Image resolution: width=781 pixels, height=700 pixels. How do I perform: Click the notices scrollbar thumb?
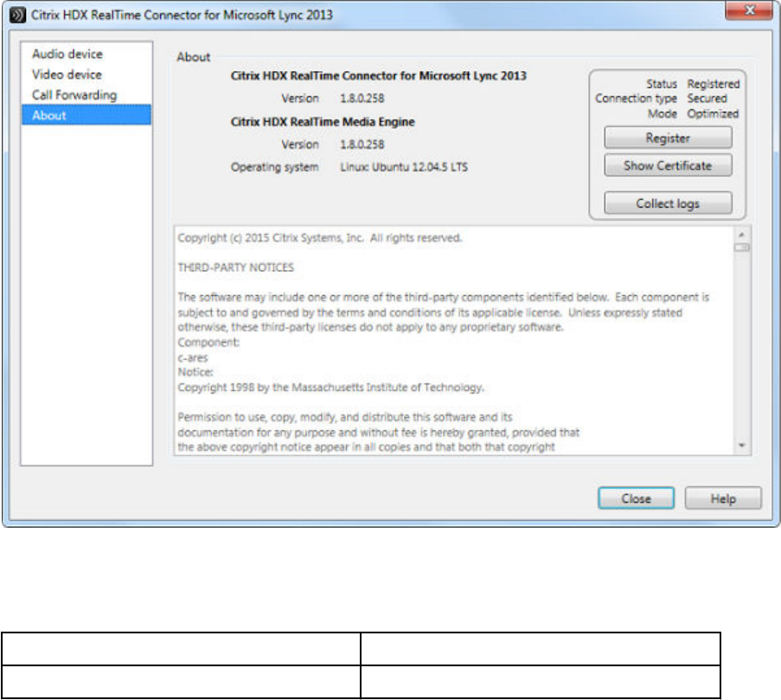tap(742, 247)
